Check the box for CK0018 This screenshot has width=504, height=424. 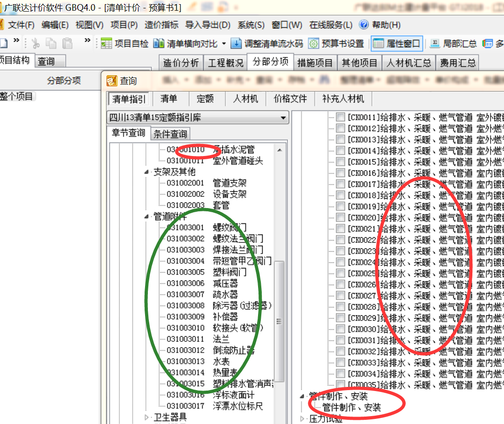click(340, 195)
